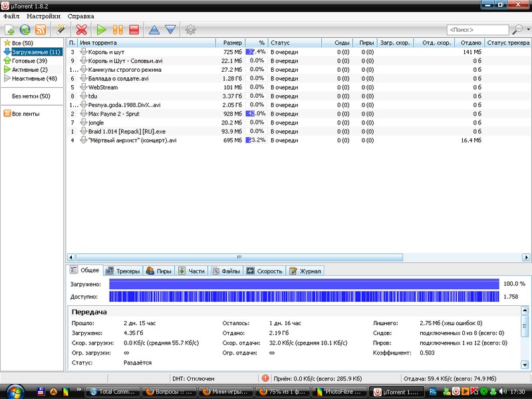Click the Create New Torrent wand icon
The width and height of the screenshot is (532, 399).
coord(60,30)
